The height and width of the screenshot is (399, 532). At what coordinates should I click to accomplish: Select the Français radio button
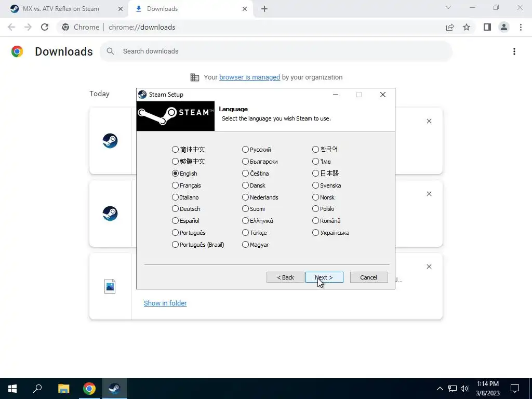click(175, 185)
